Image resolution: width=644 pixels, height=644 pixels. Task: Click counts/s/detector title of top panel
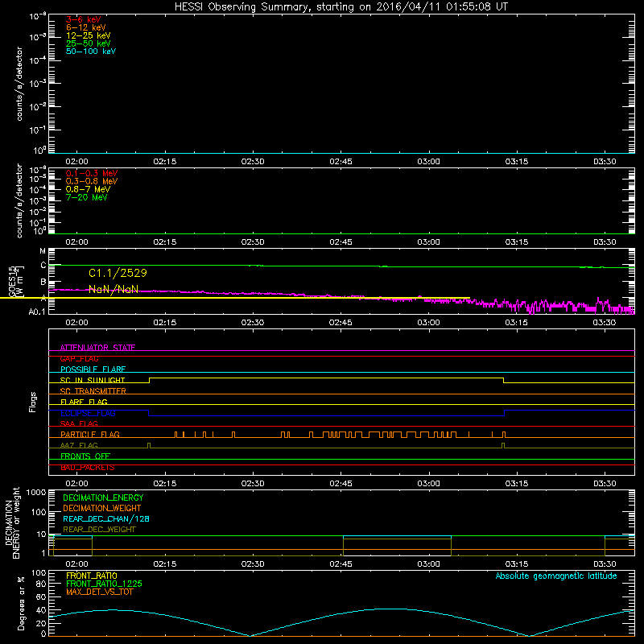pyautogui.click(x=19, y=84)
